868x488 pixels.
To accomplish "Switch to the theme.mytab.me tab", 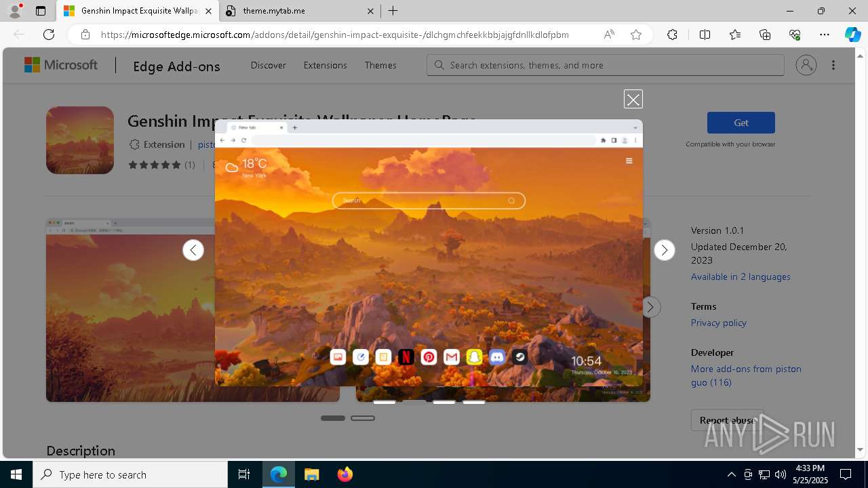I will [301, 11].
